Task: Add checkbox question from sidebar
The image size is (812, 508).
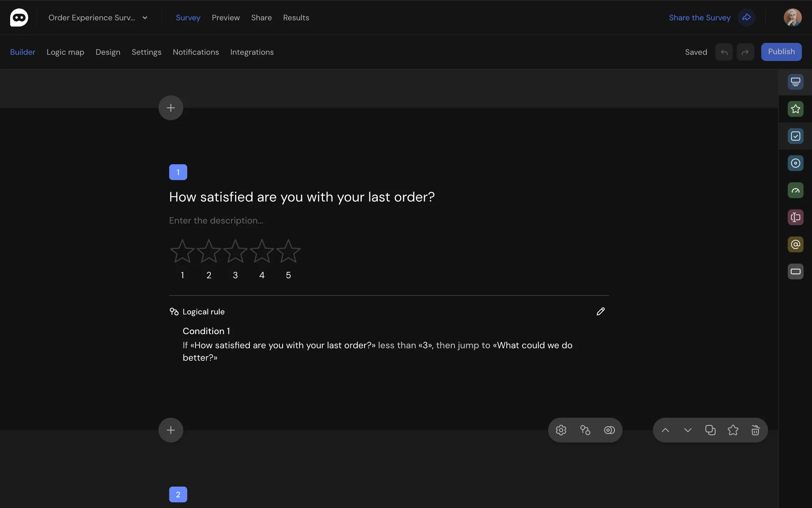Action: click(795, 136)
